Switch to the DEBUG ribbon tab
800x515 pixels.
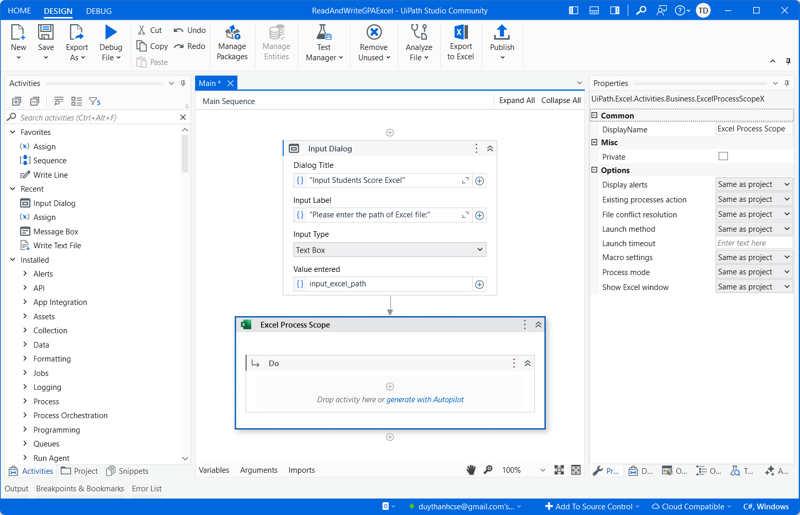(x=98, y=11)
